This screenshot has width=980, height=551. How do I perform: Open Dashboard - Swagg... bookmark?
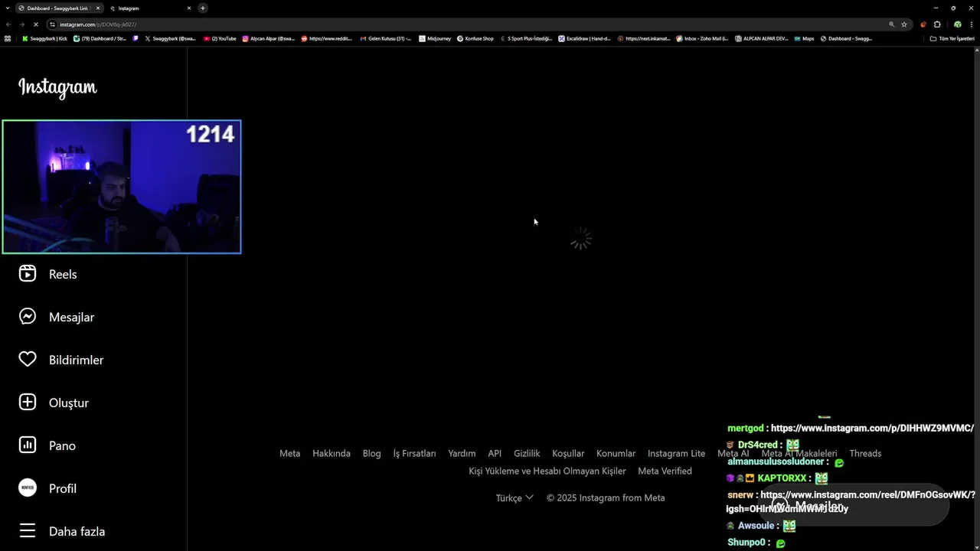click(x=846, y=38)
